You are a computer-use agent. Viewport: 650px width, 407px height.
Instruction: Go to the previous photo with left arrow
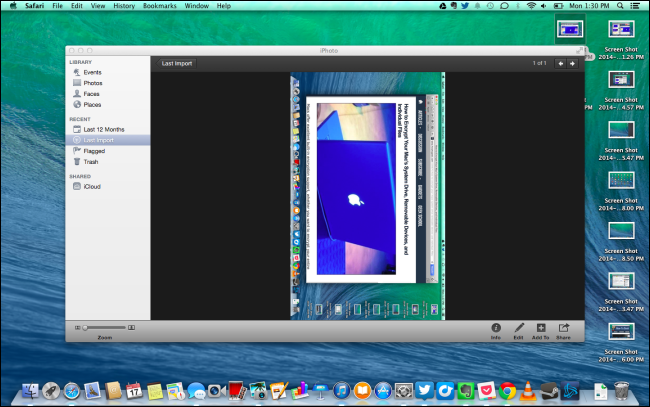tap(560, 63)
